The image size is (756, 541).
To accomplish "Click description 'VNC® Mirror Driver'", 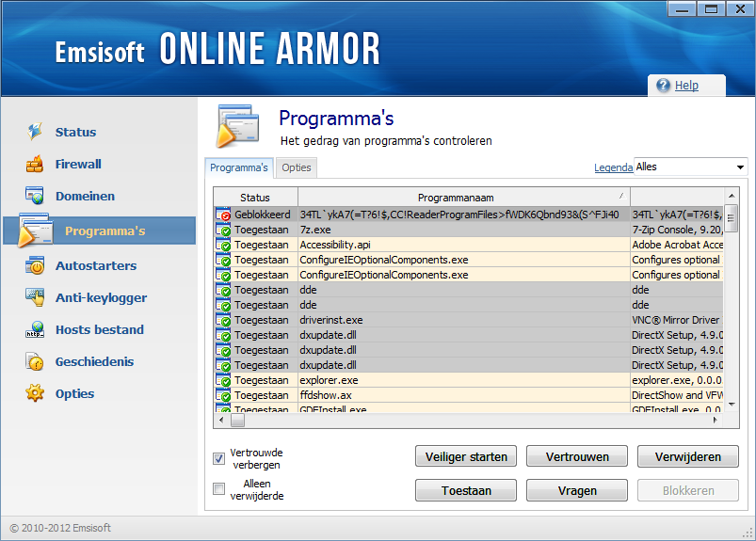I will tap(675, 320).
